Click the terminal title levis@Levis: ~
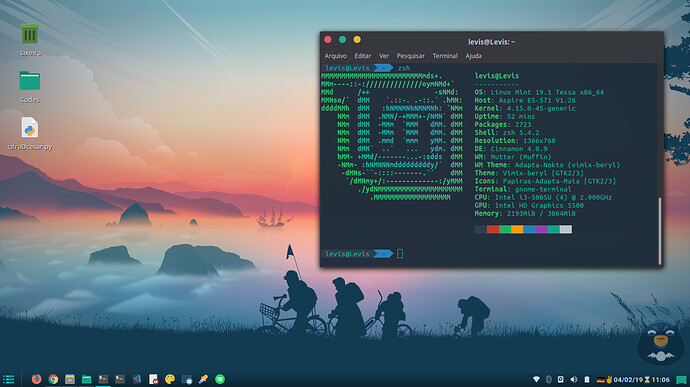Viewport: 690px width, 387px height. point(491,42)
